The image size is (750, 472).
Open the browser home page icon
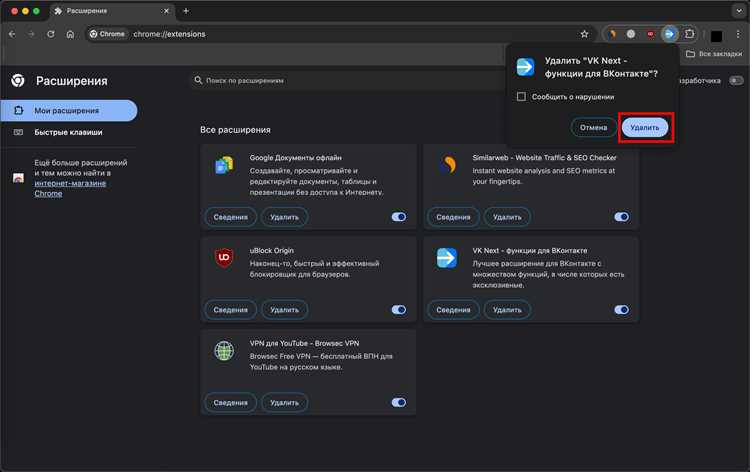point(70,34)
